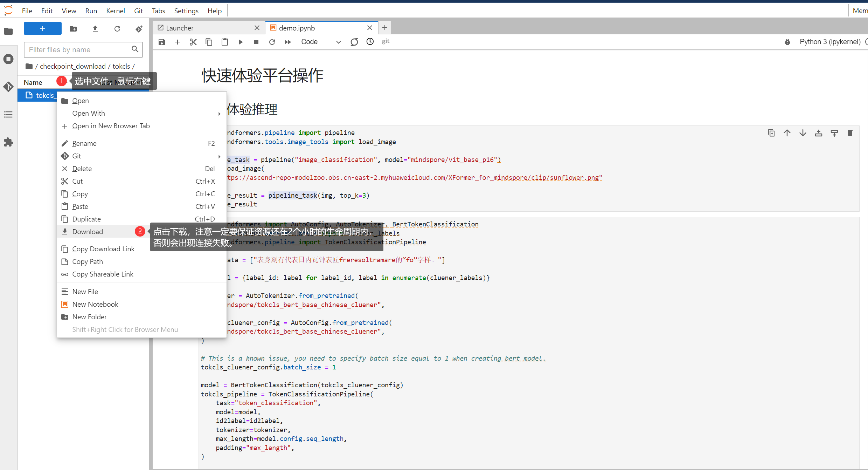
Task: Open the Kernel menu in the menu bar
Action: click(x=115, y=11)
